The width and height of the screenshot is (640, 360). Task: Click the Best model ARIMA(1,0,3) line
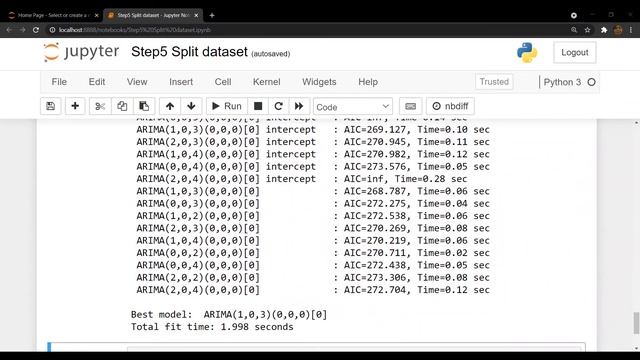coord(229,315)
